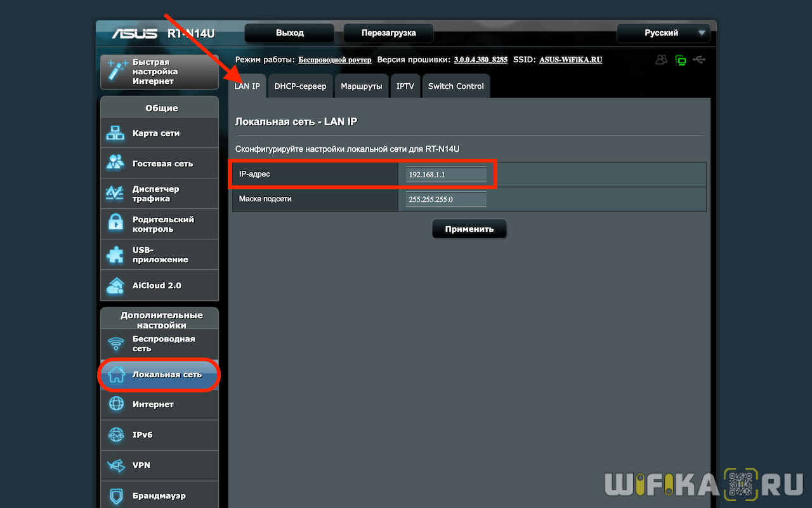Open AiCloud 2.0 cloud icon
This screenshot has height=508, width=812.
pyautogui.click(x=115, y=286)
